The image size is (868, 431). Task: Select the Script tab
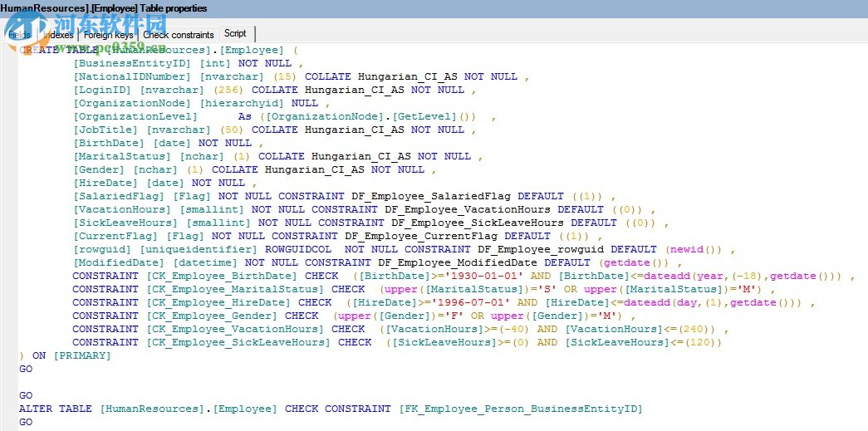[235, 33]
